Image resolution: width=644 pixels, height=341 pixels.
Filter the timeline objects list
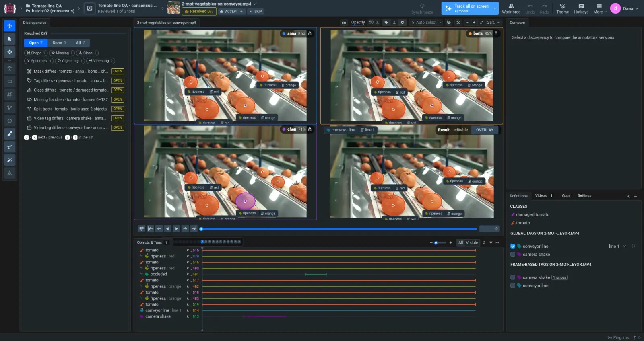coord(491,243)
